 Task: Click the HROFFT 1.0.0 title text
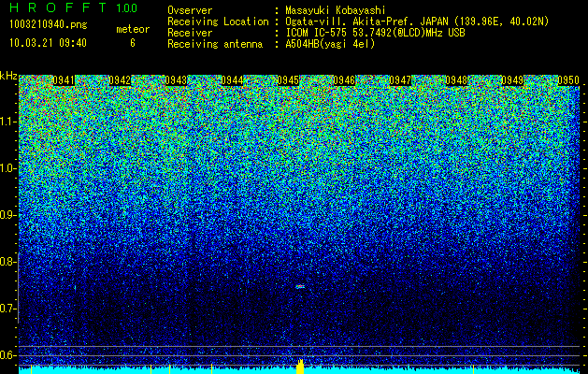click(x=74, y=7)
